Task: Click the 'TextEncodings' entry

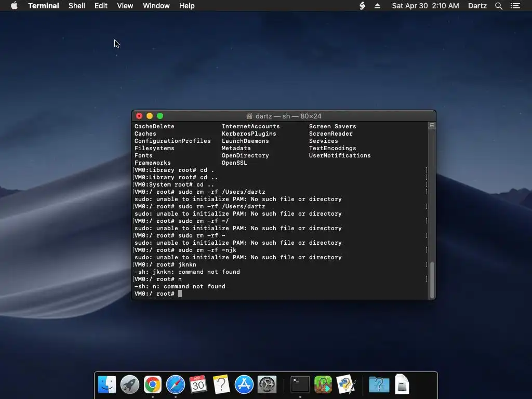Action: tap(332, 148)
